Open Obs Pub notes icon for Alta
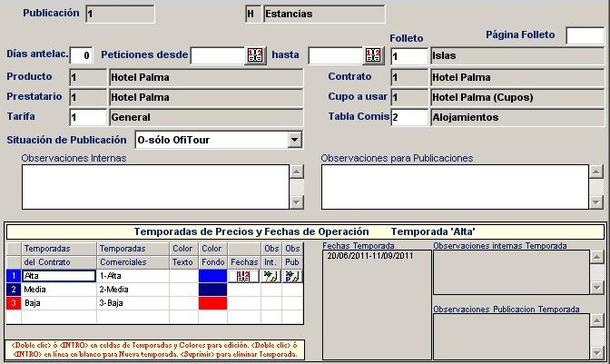610x364 pixels. pyautogui.click(x=292, y=276)
